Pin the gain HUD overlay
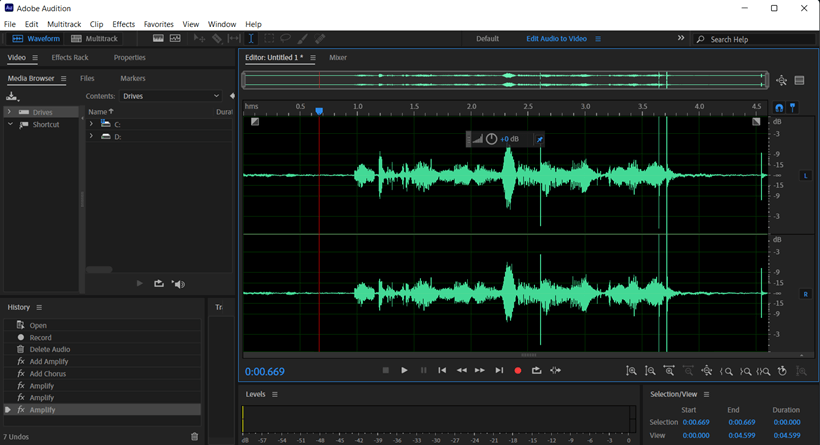 (x=539, y=139)
